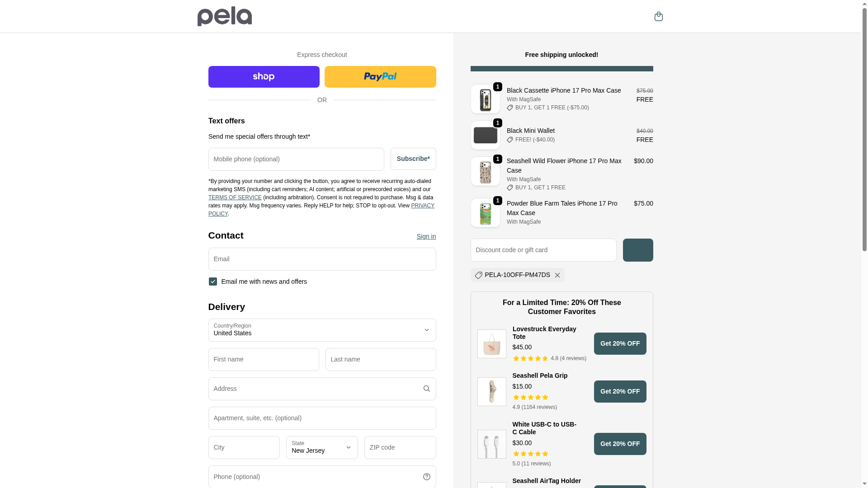Screen dimensions: 868x488
Task: Click the Black Cassette case thumbnail
Action: tap(485, 99)
